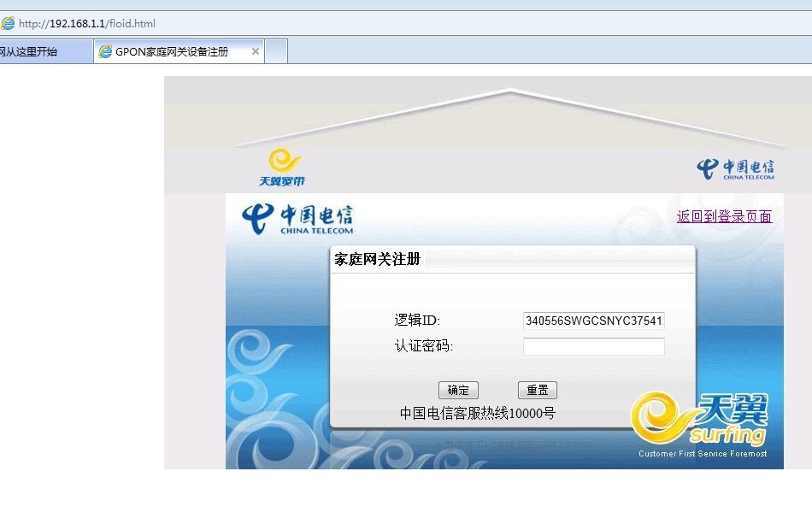Close the GPON家庭网关设备注册 tab
This screenshot has height=530, width=812.
(x=255, y=51)
